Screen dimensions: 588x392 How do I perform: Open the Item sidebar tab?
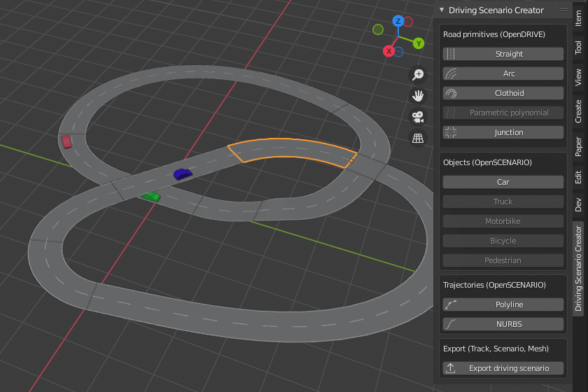578,18
